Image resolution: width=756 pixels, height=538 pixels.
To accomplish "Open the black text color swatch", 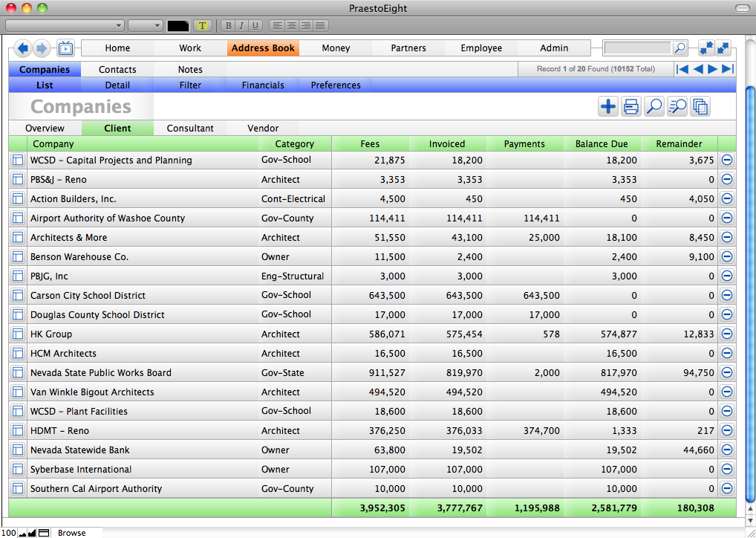I will (x=178, y=25).
